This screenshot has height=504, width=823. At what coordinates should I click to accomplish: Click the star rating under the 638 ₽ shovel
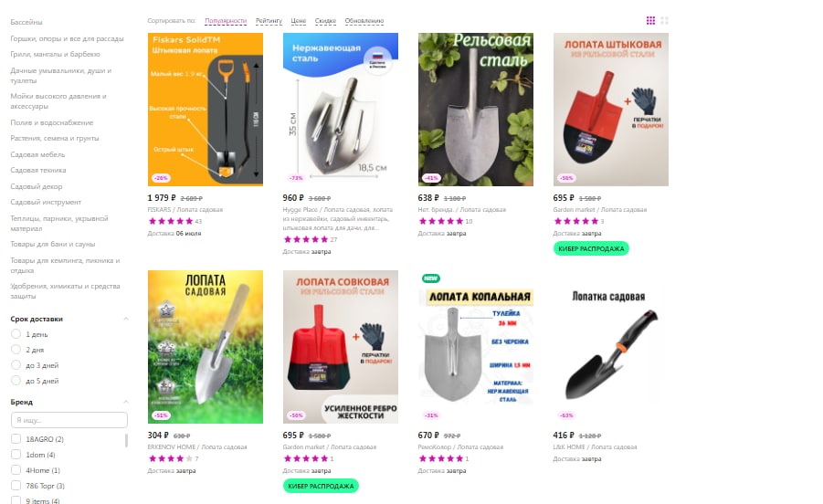pyautogui.click(x=441, y=221)
